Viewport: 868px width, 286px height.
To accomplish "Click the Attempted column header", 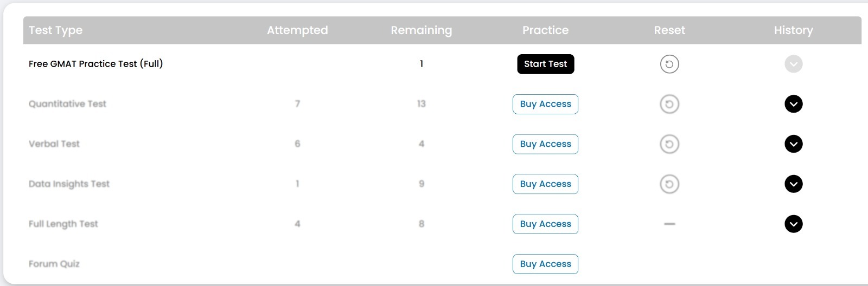I will point(297,30).
